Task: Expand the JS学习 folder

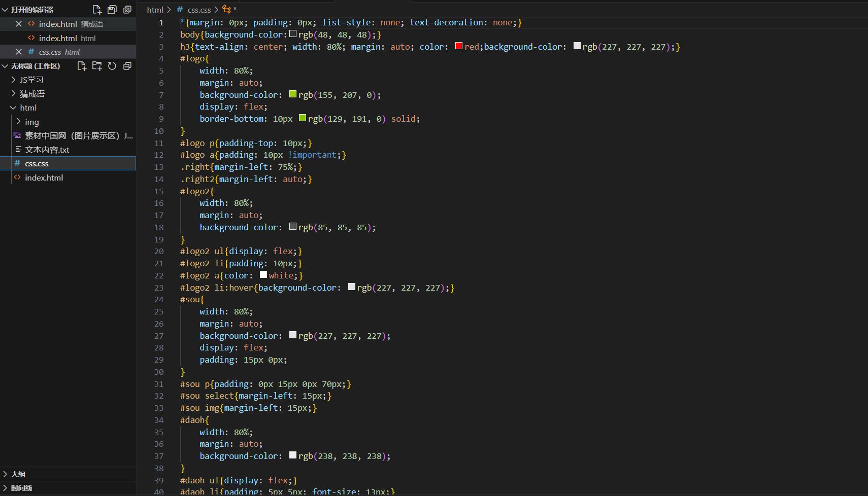Action: click(14, 80)
